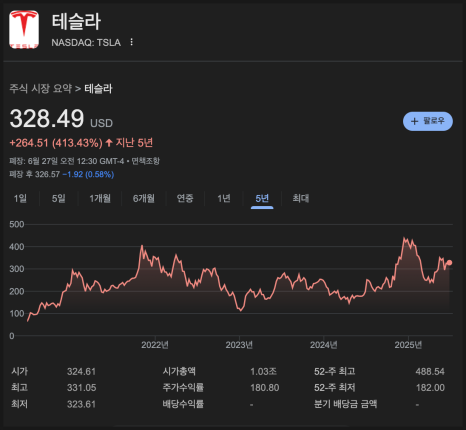The width and height of the screenshot is (466, 430).
Task: Show the 최대 maximum range tab
Action: point(301,199)
